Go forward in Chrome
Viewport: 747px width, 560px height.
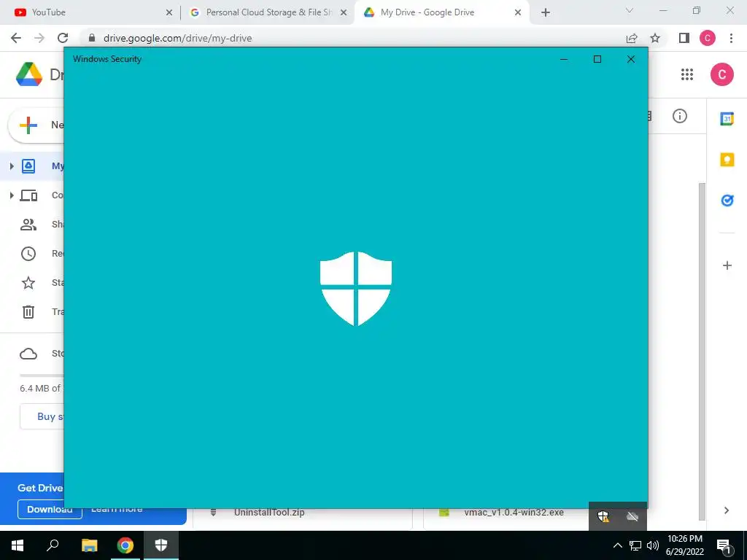click(39, 38)
